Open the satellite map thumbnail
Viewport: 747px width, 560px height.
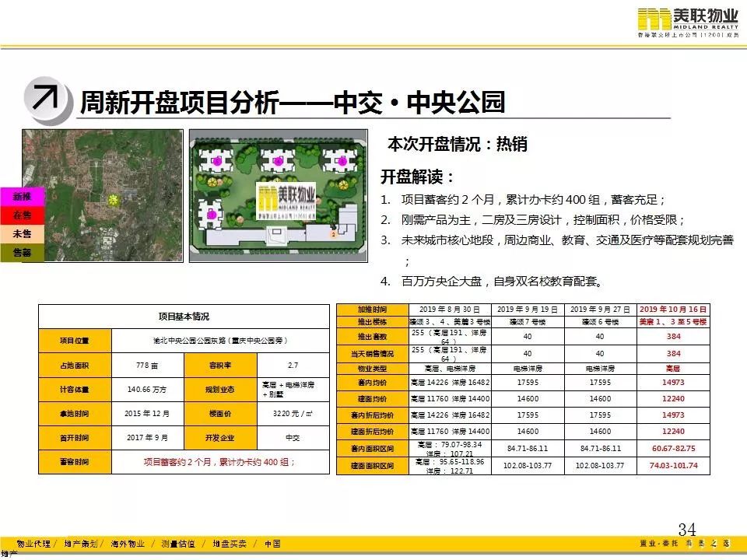click(103, 195)
